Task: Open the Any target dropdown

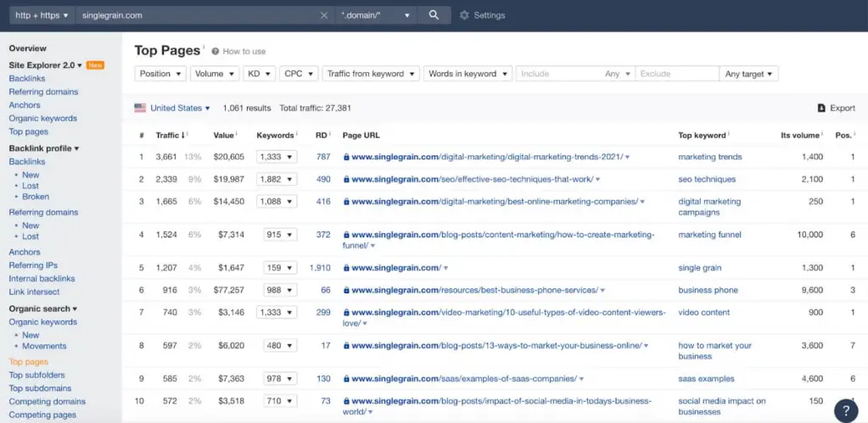Action: pyautogui.click(x=749, y=74)
